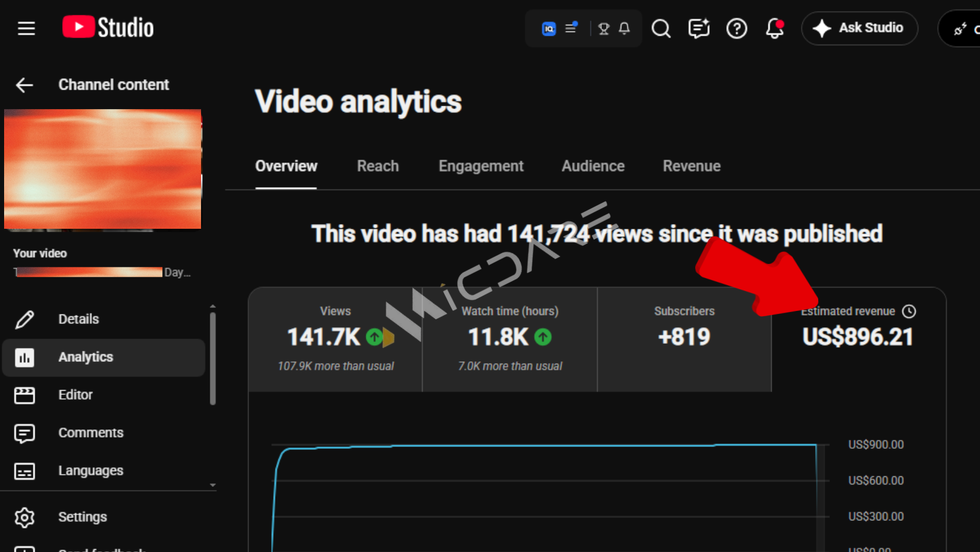Click the pencil Details icon

[x=25, y=320]
